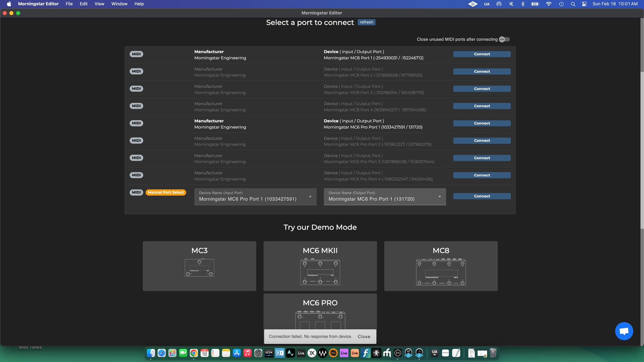Image resolution: width=644 pixels, height=362 pixels.
Task: Connect to Morningstar MC8 Port 3
Action: 482,89
